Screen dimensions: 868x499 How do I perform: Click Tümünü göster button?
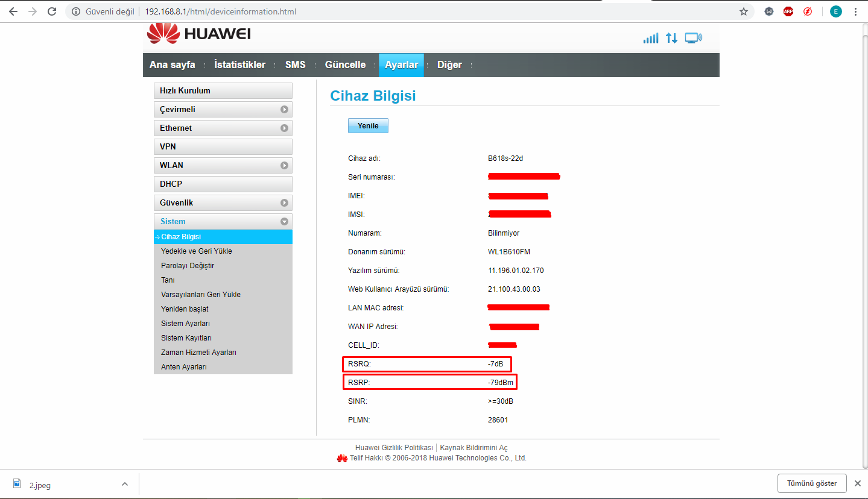(x=812, y=483)
